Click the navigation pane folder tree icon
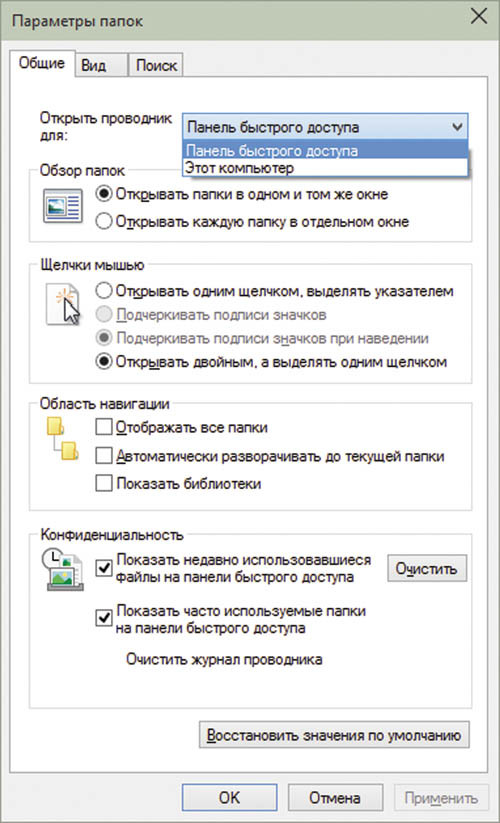 coord(62,439)
